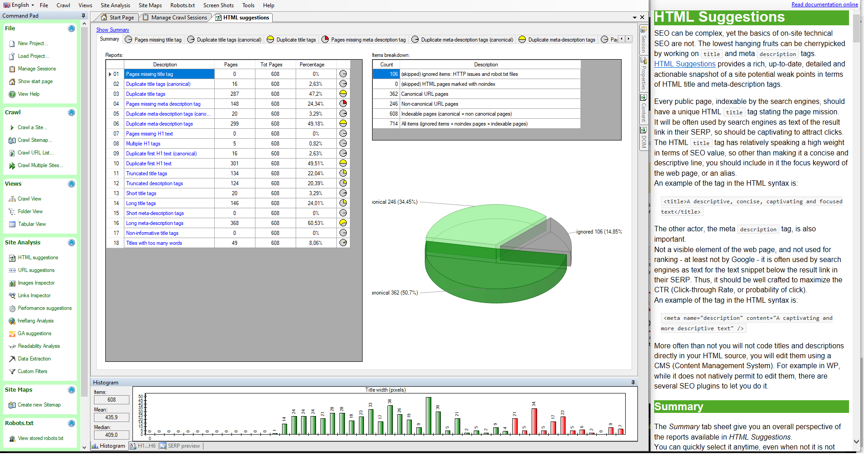
Task: Open the English language dropdown
Action: pos(19,5)
